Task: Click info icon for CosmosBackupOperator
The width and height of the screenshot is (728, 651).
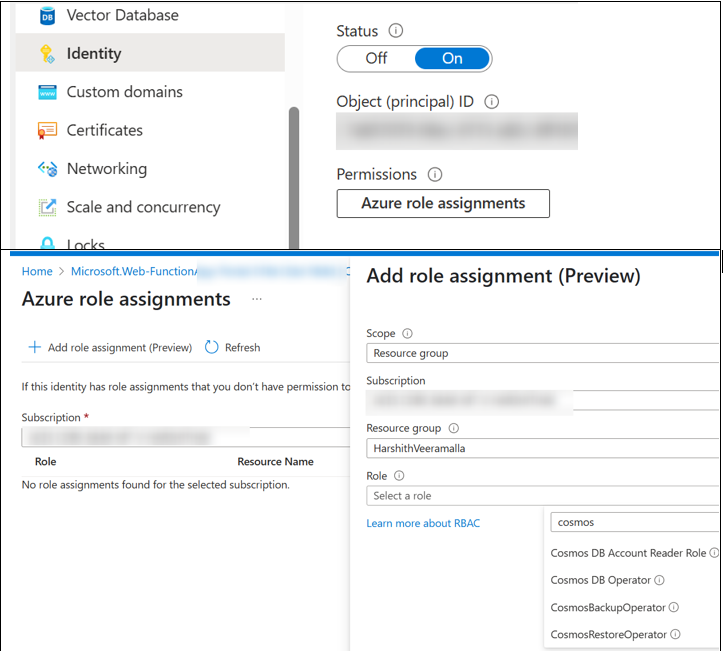Action: pos(674,607)
